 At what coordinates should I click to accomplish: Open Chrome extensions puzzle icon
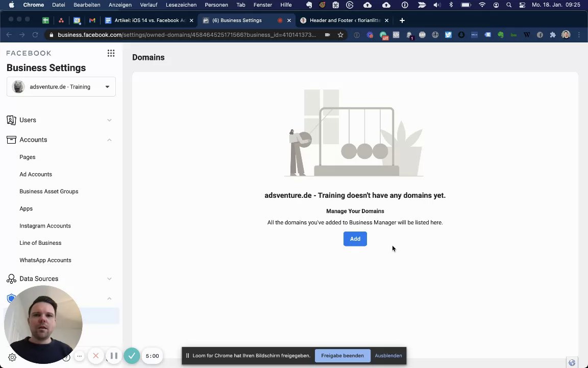553,35
